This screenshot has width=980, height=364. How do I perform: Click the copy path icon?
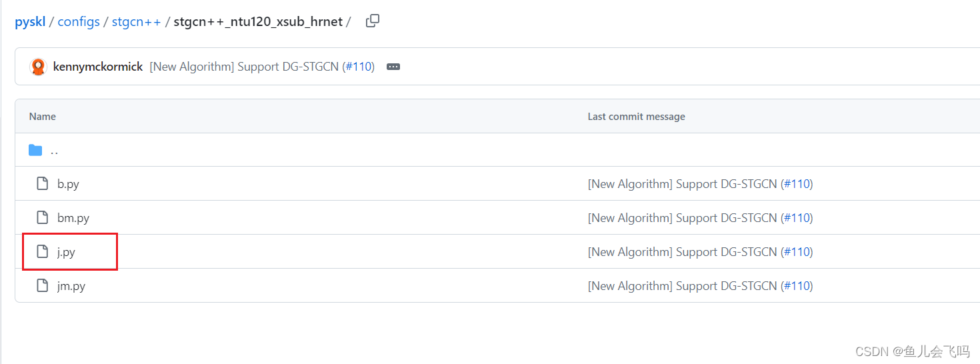point(373,21)
